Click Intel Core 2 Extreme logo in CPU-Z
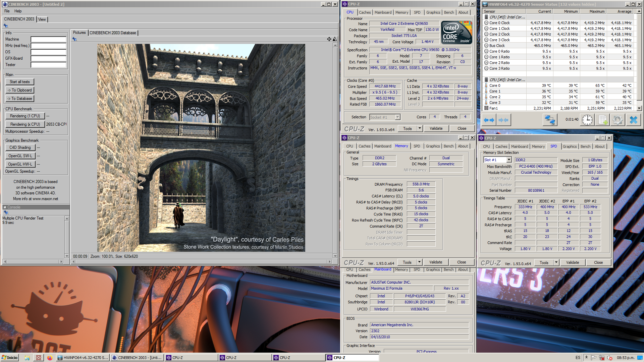This screenshot has height=362, width=644. point(457,33)
